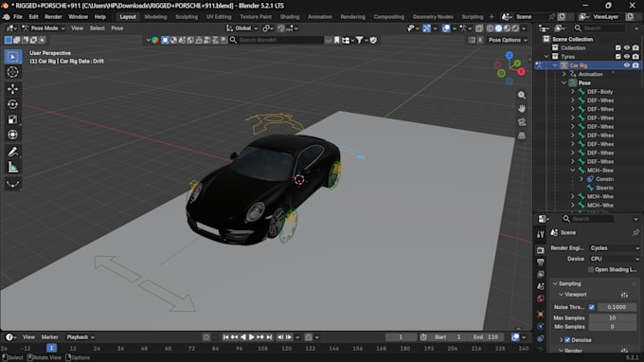Click the navigation gizmo Z axis
This screenshot has width=644, height=362.
click(x=510, y=55)
